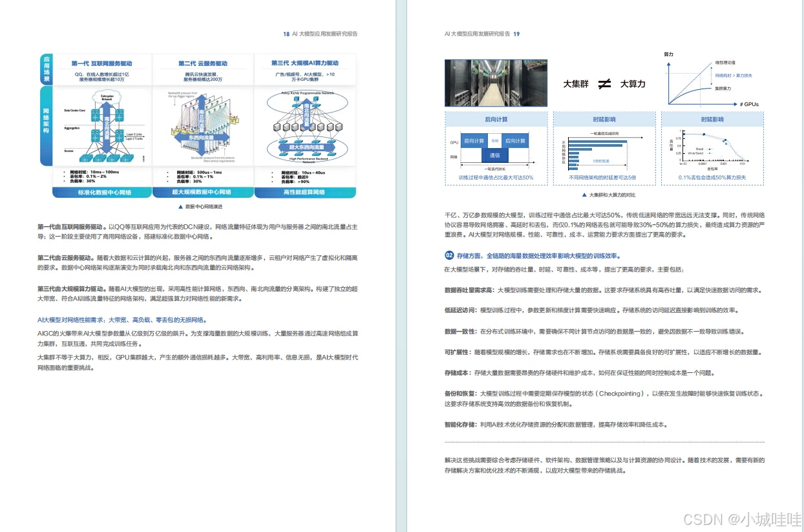Click the first-generation Enterprise Network topology diagram
This screenshot has height=532, width=804.
[x=103, y=127]
